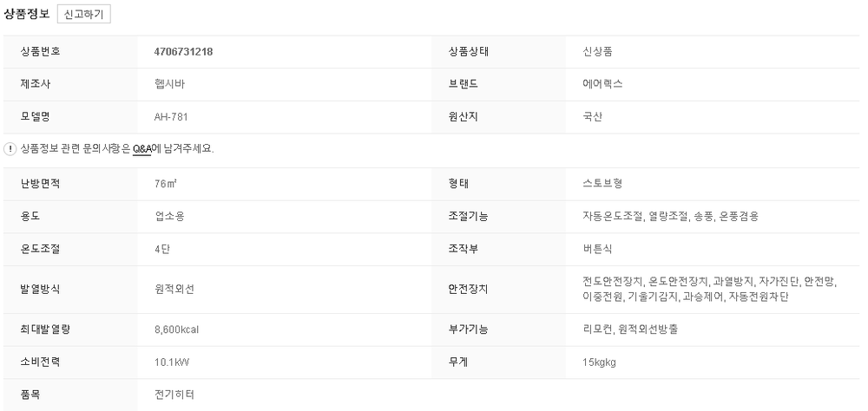Click the heating area value 76㎡
This screenshot has width=868, height=411.
pyautogui.click(x=166, y=184)
